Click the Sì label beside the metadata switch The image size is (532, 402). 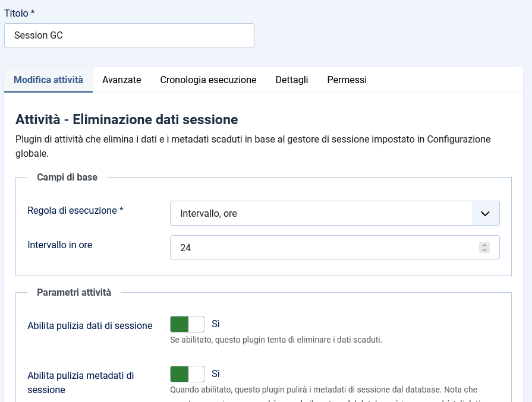tap(216, 374)
